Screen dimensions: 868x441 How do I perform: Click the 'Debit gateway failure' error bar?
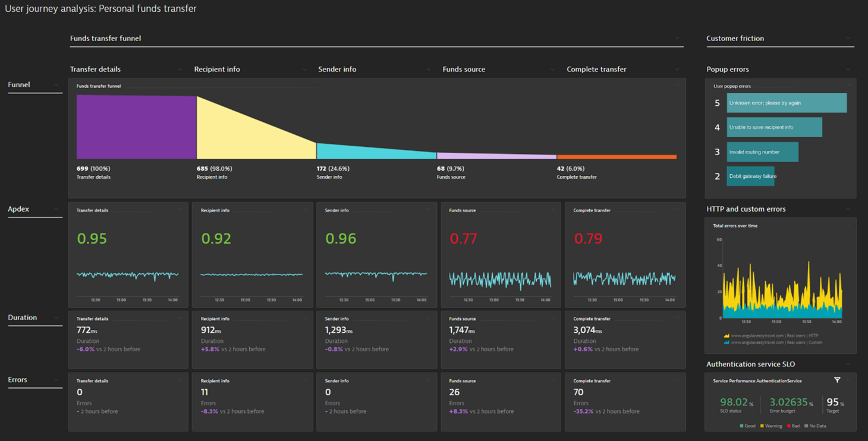(x=750, y=176)
